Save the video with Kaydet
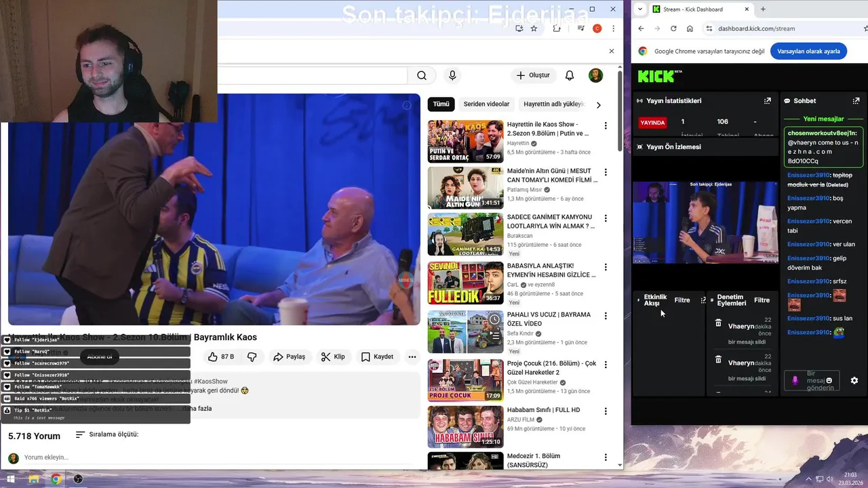The width and height of the screenshot is (868, 488). [377, 357]
